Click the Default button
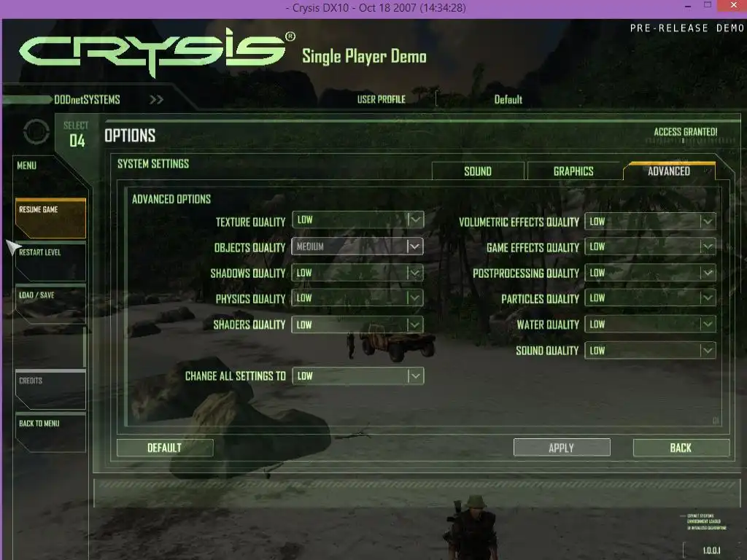This screenshot has height=560, width=747. (x=165, y=448)
